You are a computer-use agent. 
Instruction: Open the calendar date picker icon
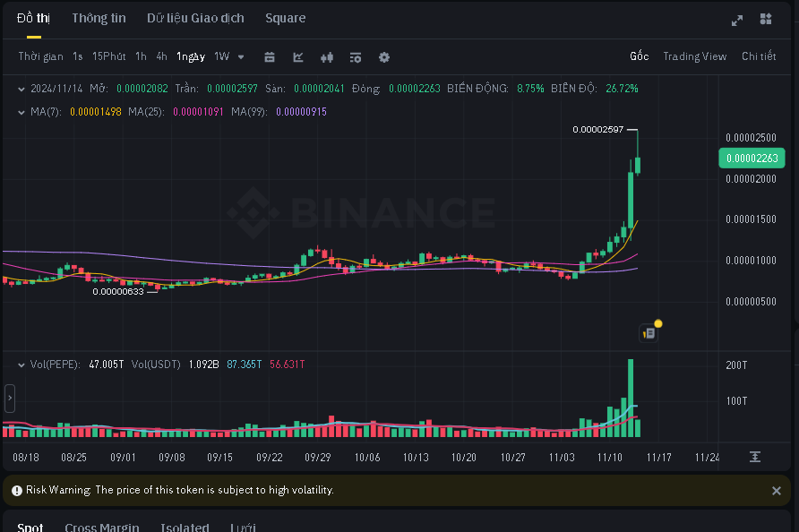click(x=270, y=57)
